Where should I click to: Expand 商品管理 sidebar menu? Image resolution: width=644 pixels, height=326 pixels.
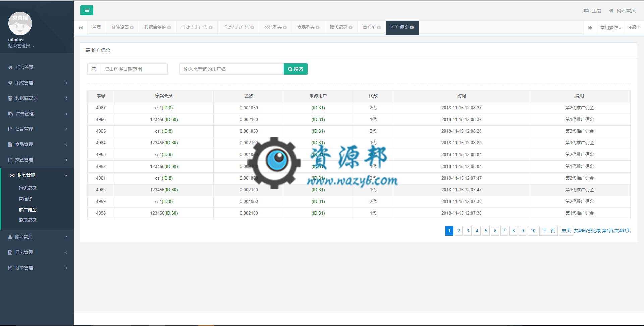37,144
